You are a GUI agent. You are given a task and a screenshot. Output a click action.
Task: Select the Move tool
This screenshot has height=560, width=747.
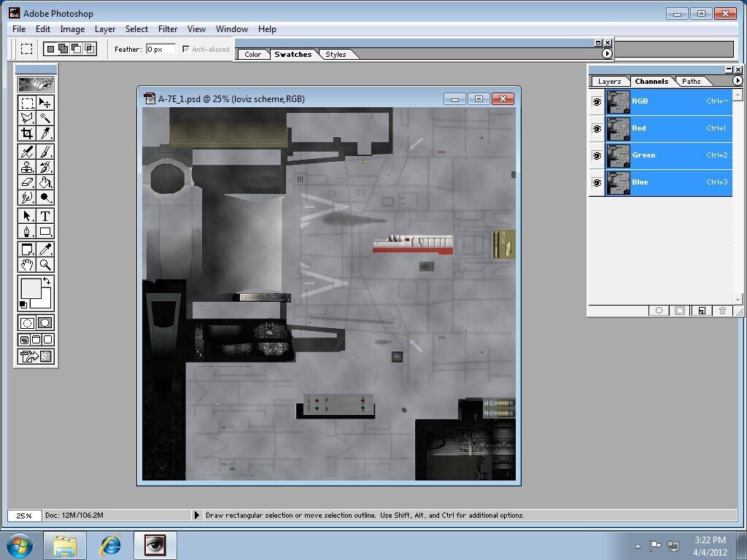(45, 103)
